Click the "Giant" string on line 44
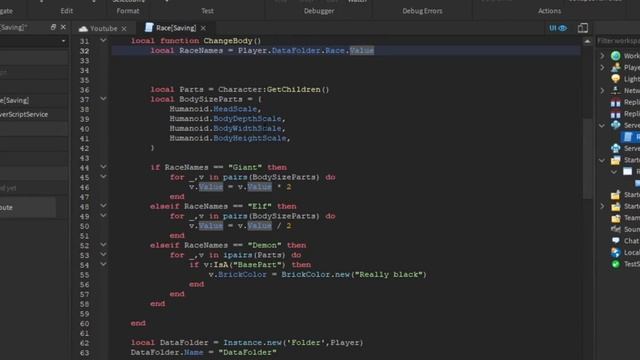 click(x=245, y=167)
